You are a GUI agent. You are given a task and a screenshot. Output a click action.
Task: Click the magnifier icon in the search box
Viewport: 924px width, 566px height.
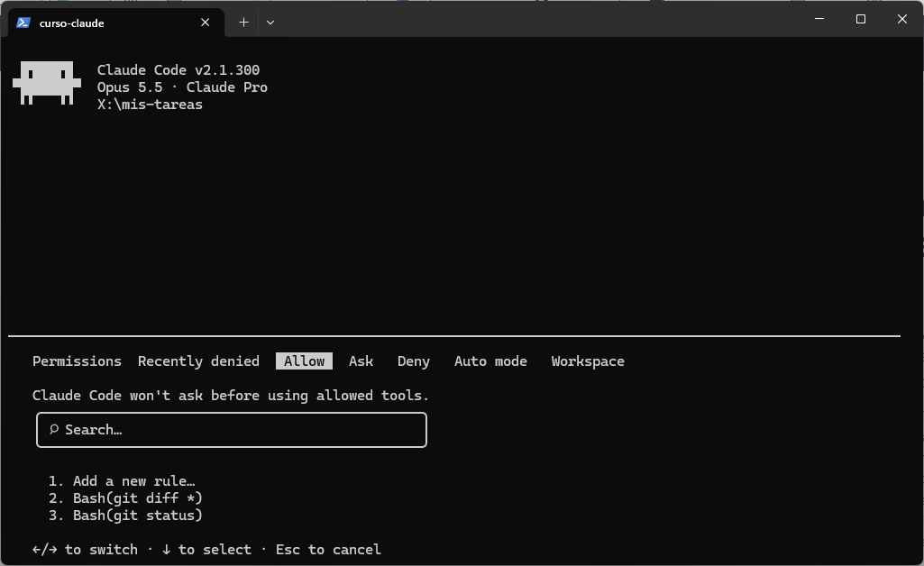[x=54, y=429]
